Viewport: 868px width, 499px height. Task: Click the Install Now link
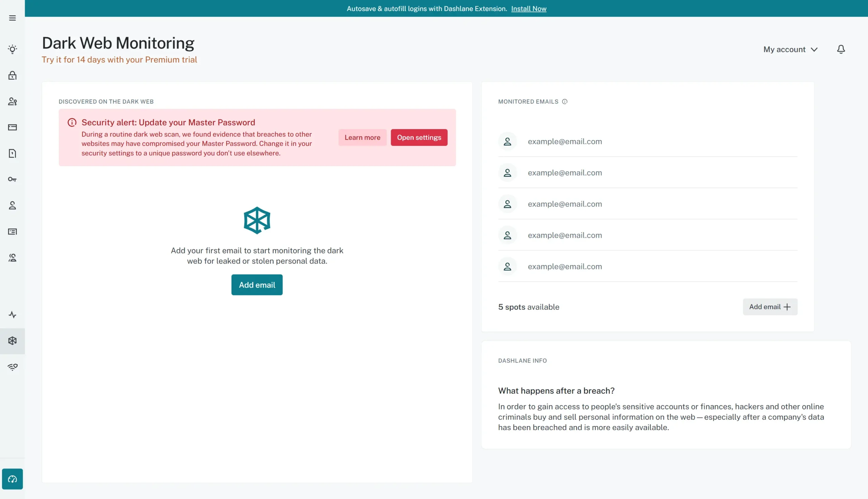pos(528,8)
